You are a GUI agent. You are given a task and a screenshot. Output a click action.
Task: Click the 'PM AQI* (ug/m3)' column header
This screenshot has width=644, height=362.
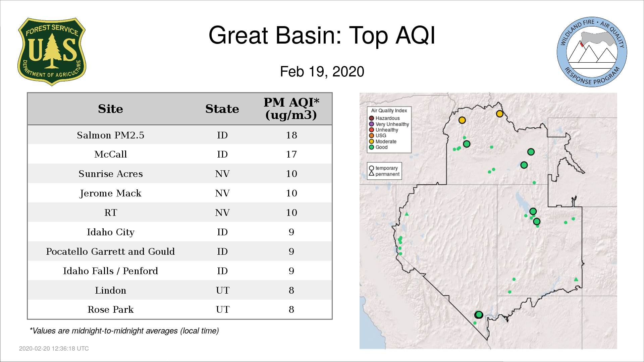[x=291, y=109]
